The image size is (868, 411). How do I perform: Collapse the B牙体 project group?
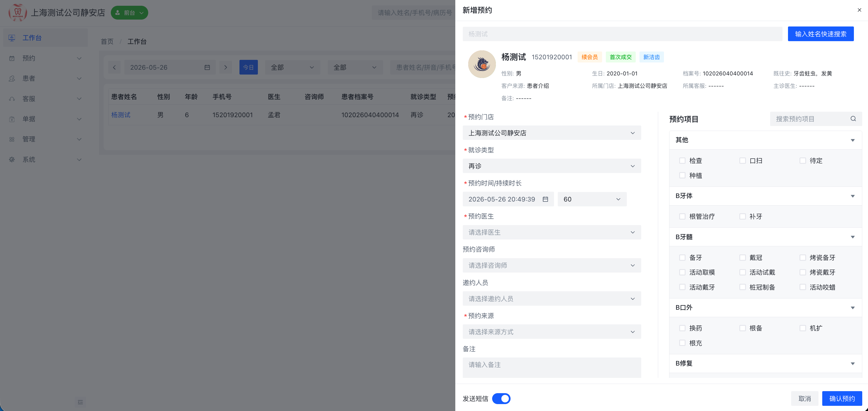852,196
